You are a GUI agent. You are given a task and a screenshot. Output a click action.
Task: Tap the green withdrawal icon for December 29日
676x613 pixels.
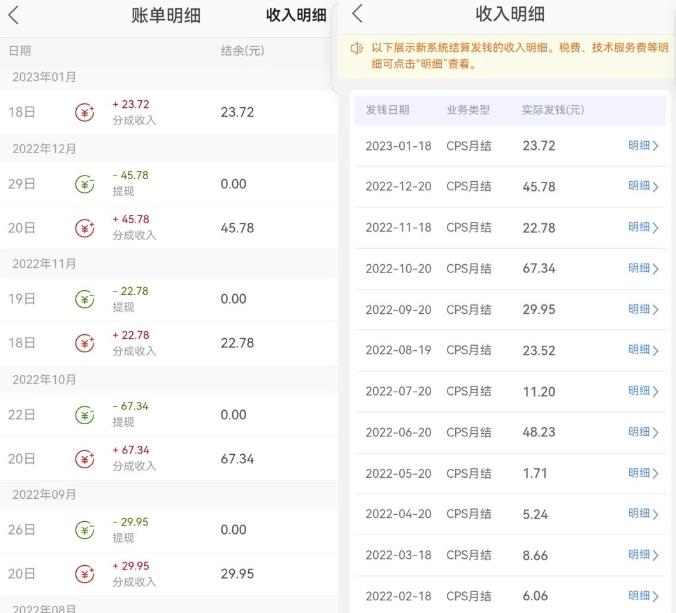click(x=84, y=184)
